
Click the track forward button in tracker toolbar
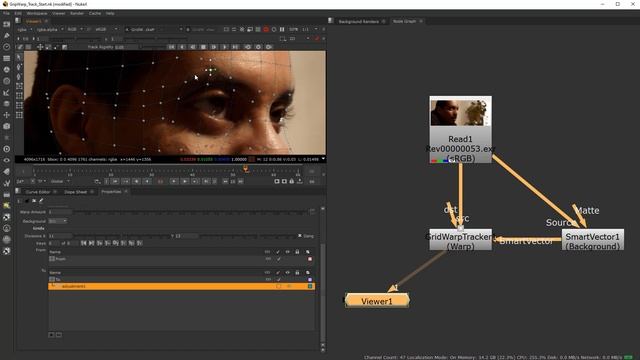(x=224, y=47)
